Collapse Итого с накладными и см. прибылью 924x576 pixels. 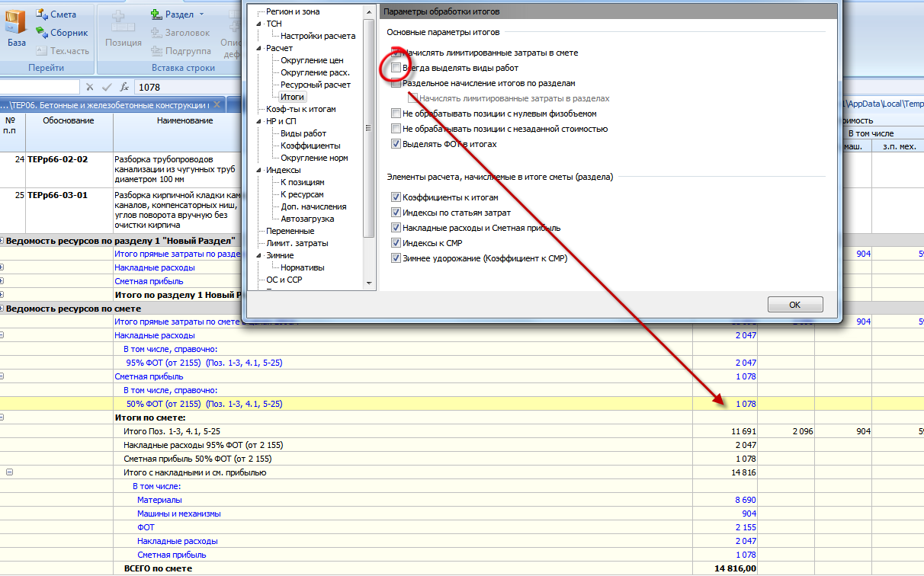click(x=9, y=472)
